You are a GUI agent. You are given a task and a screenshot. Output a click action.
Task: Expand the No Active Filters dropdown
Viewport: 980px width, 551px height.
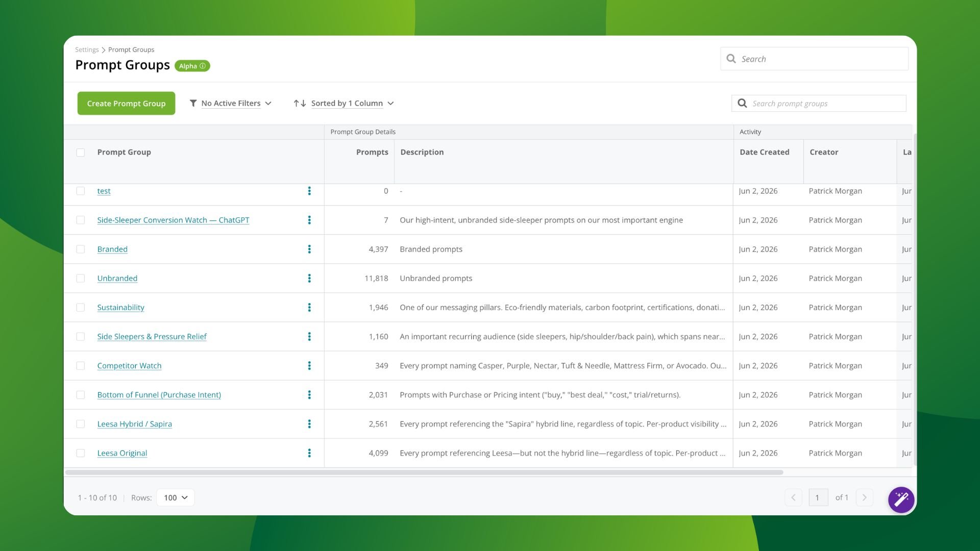[x=231, y=103]
